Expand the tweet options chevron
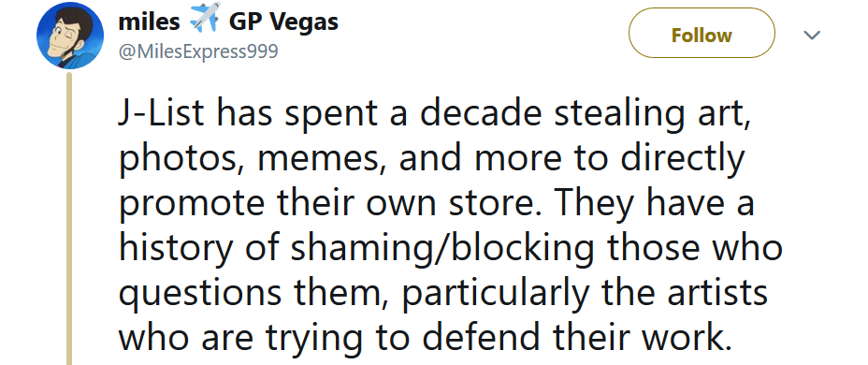 pyautogui.click(x=811, y=36)
